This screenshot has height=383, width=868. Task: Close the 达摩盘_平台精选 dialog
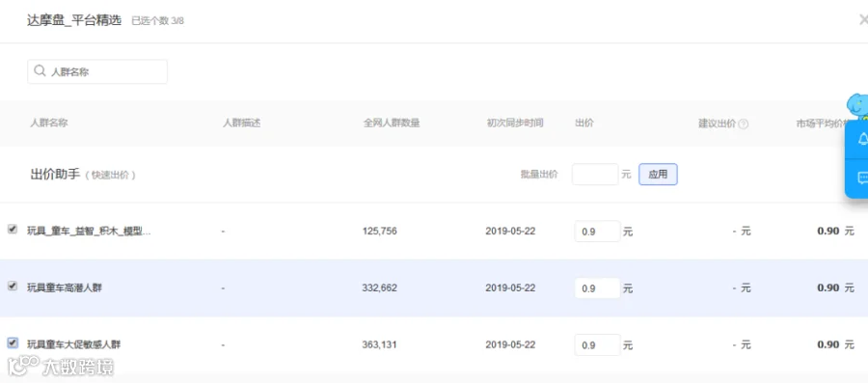pyautogui.click(x=863, y=20)
